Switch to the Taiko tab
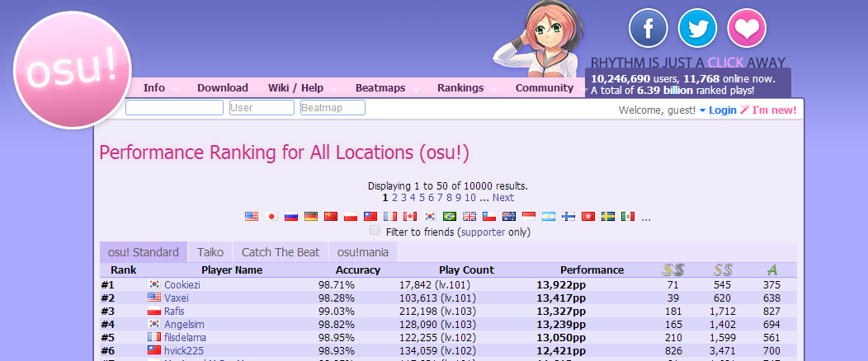The image size is (868, 361). point(210,253)
